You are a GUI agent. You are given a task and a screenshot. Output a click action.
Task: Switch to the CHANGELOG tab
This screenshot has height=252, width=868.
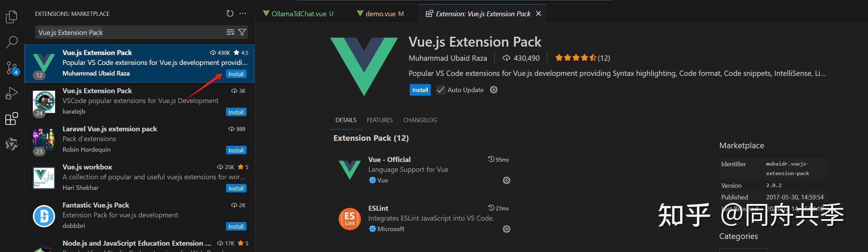tap(420, 120)
